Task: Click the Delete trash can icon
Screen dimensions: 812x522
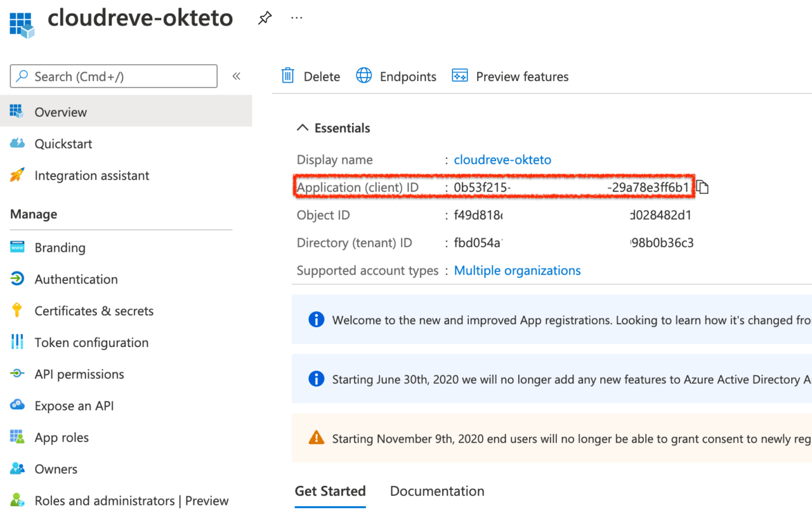Action: (288, 76)
